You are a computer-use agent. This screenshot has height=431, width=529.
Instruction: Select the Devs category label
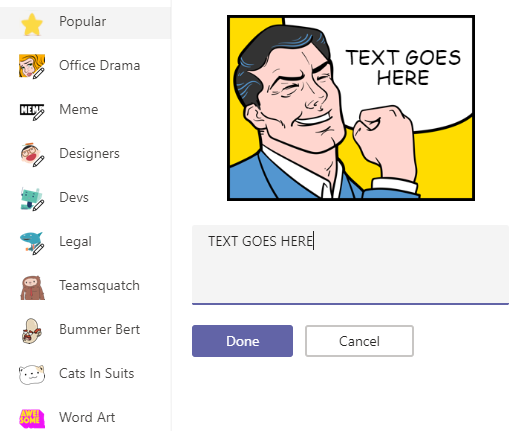tap(74, 197)
